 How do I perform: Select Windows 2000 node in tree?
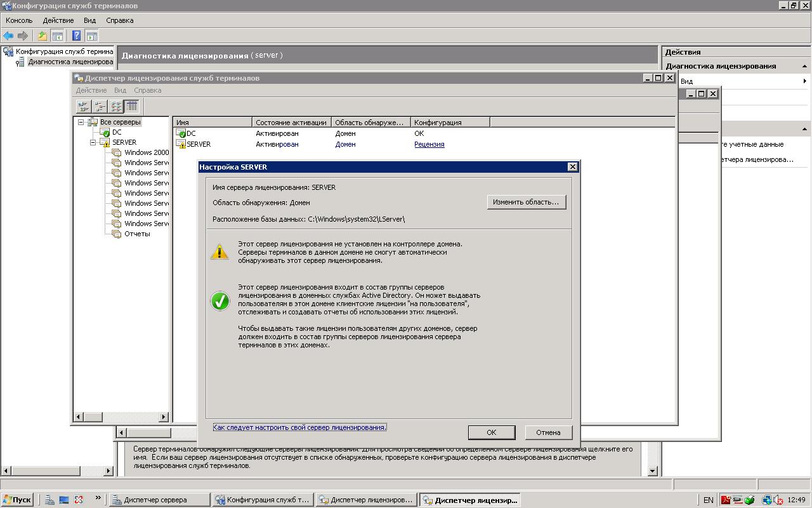pos(147,152)
